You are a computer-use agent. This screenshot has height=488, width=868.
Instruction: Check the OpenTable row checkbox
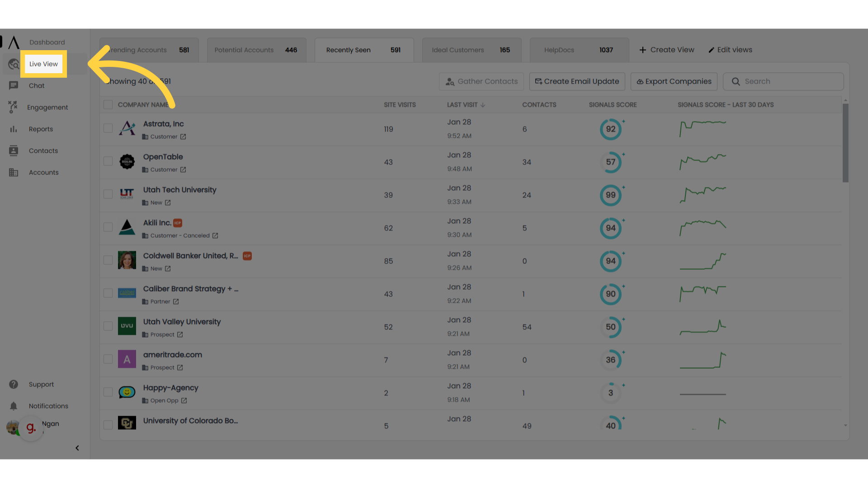click(108, 161)
